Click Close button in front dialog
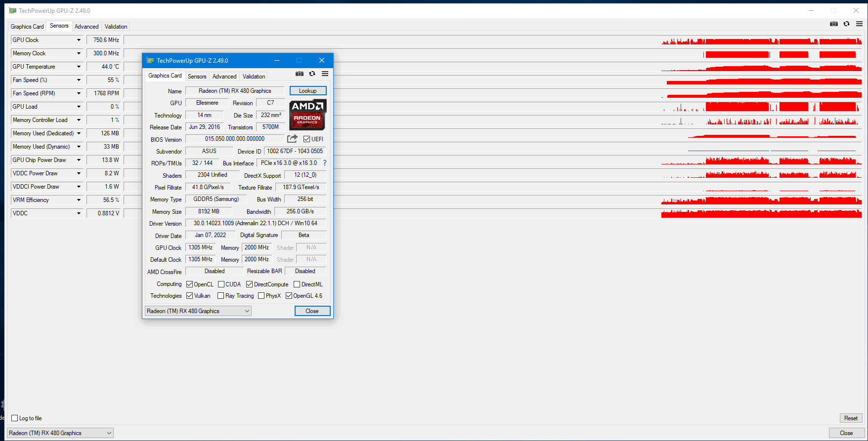 [x=312, y=311]
